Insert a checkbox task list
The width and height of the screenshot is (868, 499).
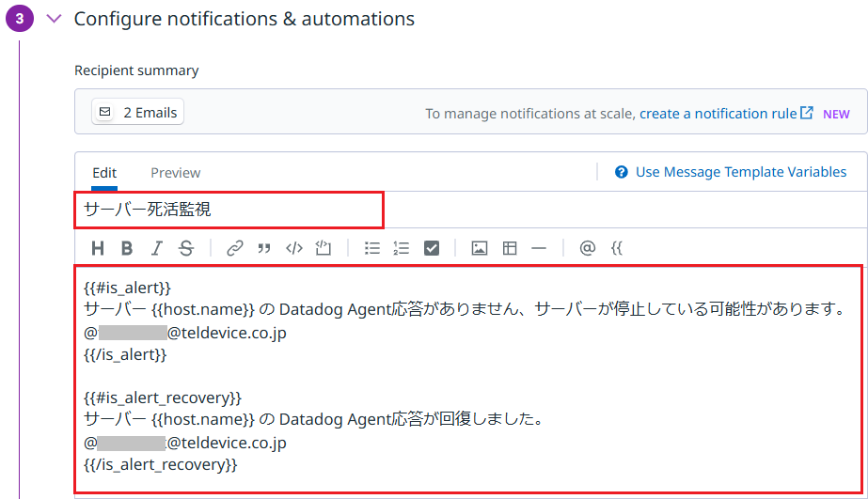(x=432, y=248)
